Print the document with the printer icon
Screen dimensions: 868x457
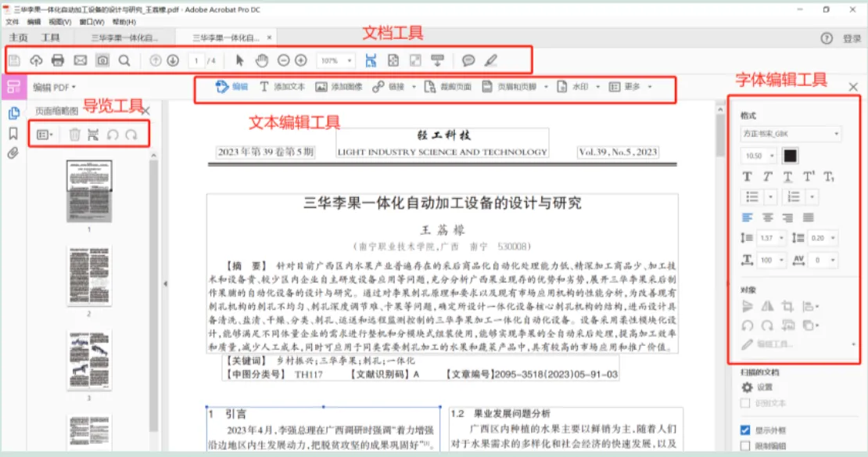58,60
